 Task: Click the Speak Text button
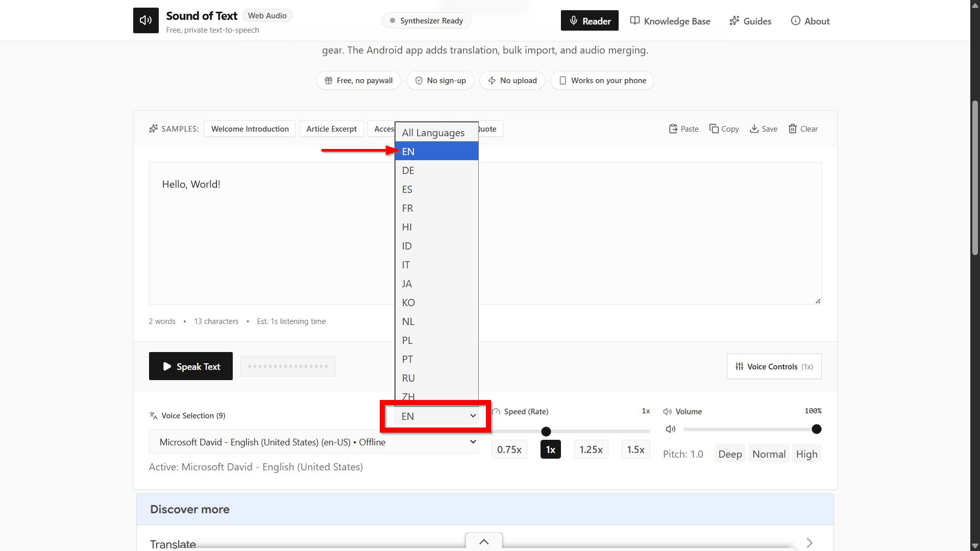191,366
